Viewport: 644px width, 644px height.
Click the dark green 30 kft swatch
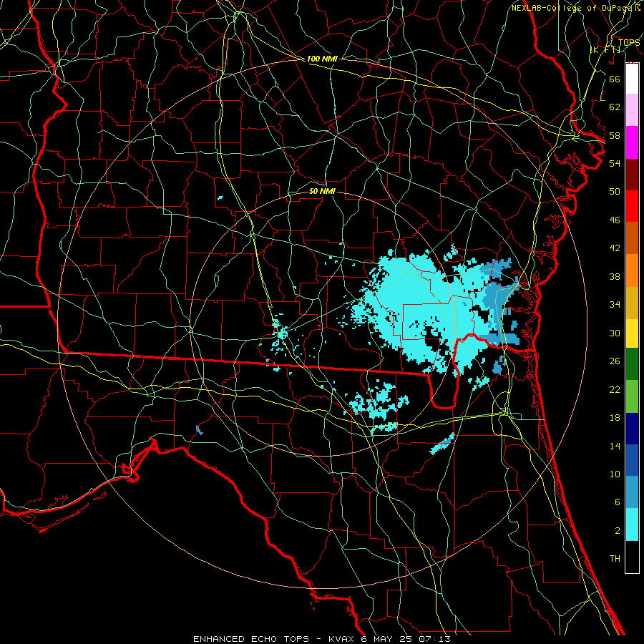632,364
